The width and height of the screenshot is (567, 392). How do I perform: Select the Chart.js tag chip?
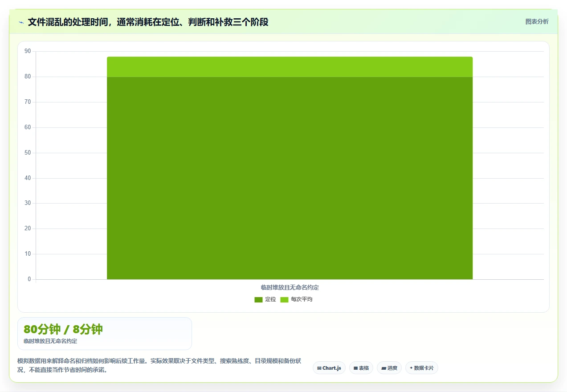[x=329, y=368]
